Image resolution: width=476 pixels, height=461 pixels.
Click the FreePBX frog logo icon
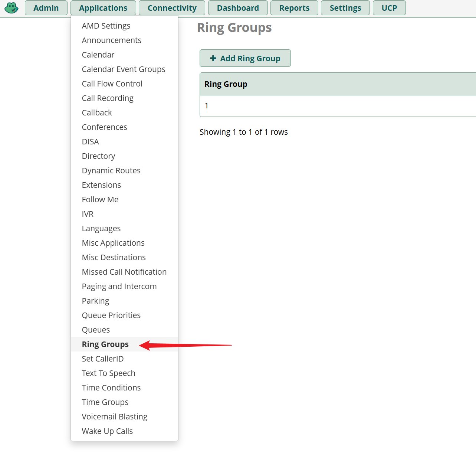(x=12, y=8)
